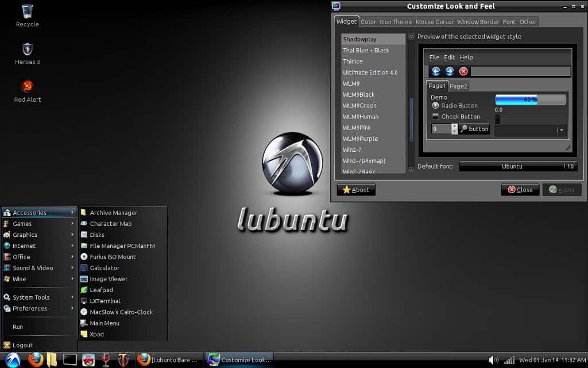Screen dimensions: 588x368
Task: Expand the Office menu category
Action: pyautogui.click(x=38, y=257)
